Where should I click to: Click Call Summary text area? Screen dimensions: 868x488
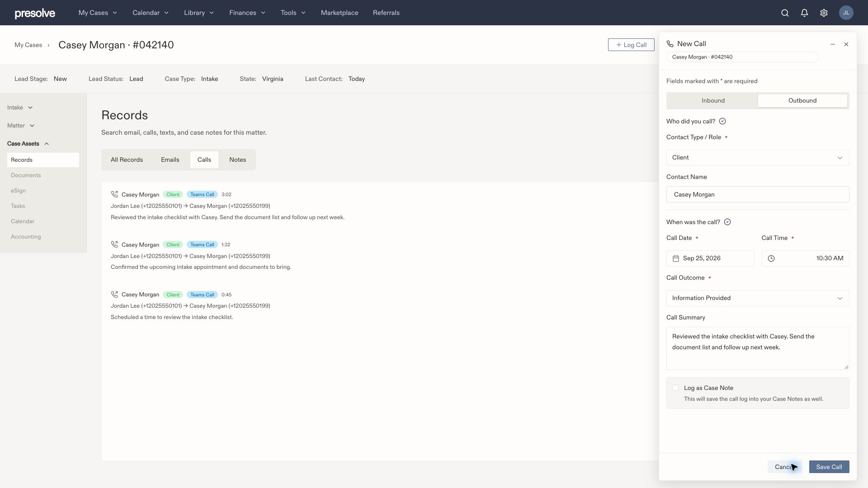[758, 348]
